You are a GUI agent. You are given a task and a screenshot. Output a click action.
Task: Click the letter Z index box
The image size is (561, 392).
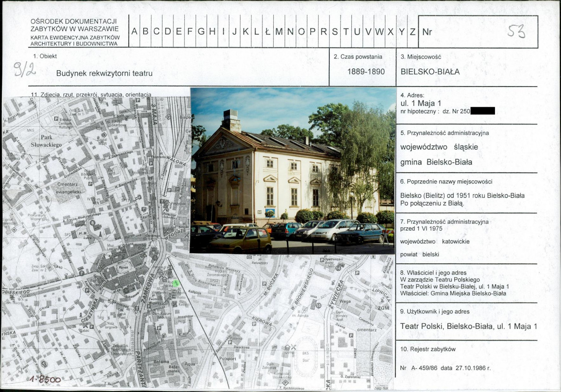click(413, 31)
